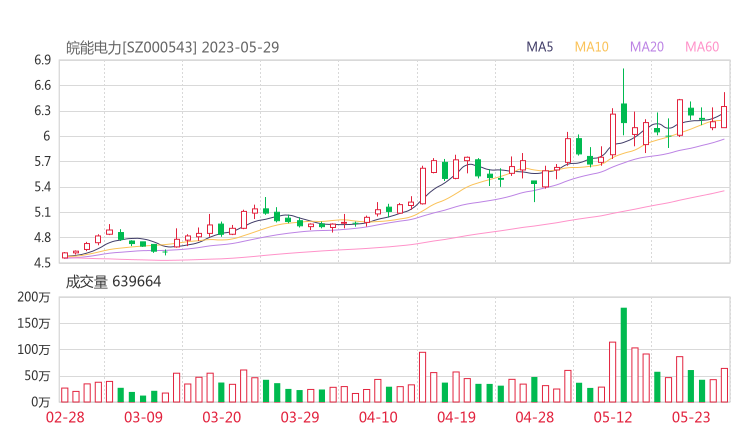
Task: Select the 03-09 date label
Action: tap(143, 417)
